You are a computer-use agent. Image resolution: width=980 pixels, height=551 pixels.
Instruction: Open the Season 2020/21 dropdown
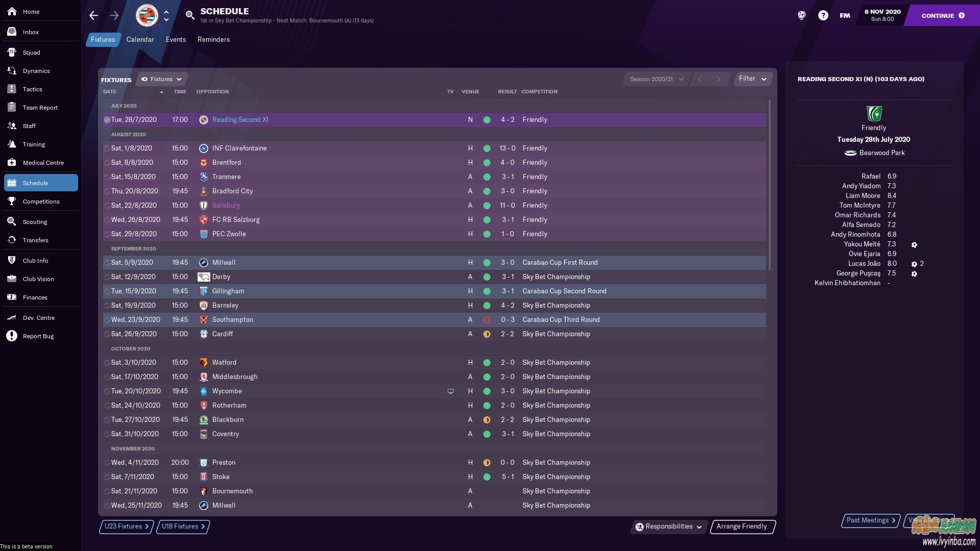click(x=656, y=79)
